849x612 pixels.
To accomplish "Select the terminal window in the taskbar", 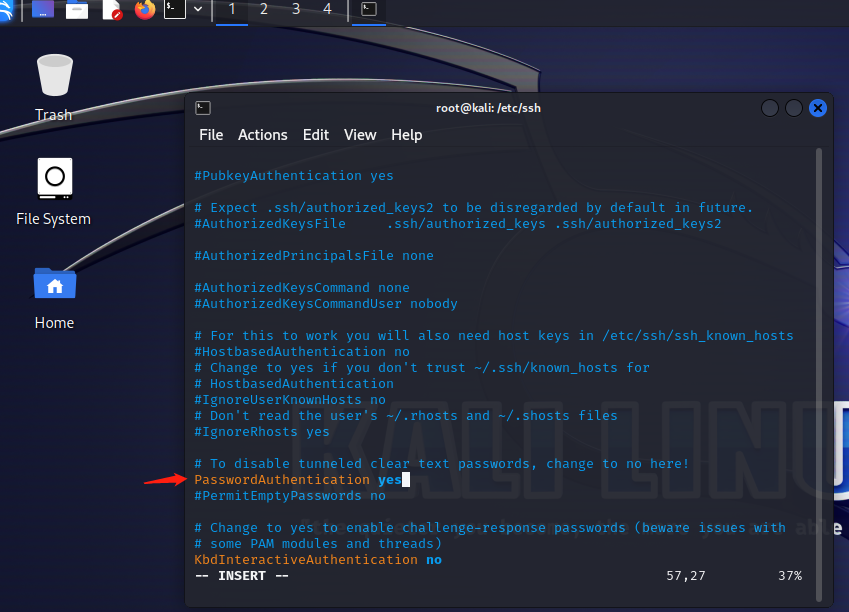I will tap(369, 10).
